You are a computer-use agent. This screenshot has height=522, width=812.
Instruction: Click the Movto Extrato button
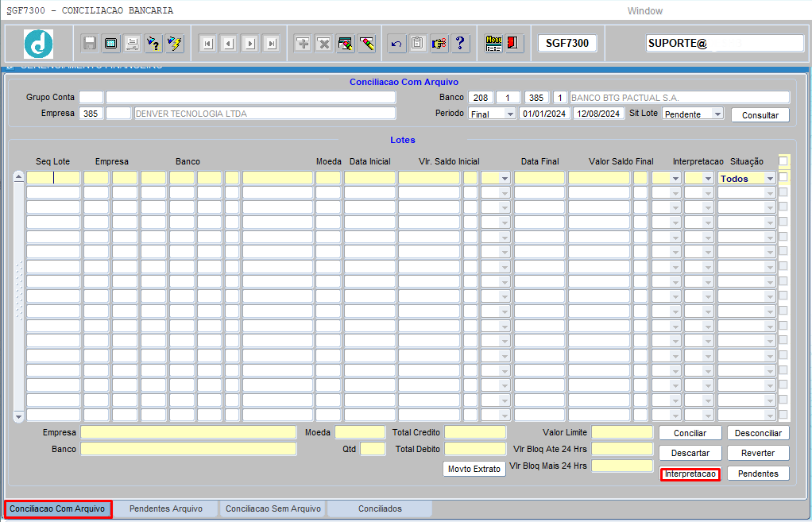point(474,469)
